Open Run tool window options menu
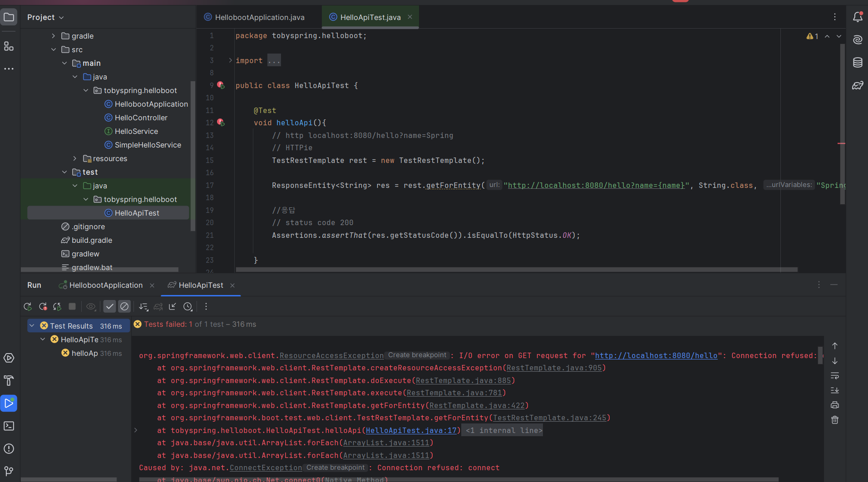This screenshot has width=868, height=482. [x=819, y=285]
